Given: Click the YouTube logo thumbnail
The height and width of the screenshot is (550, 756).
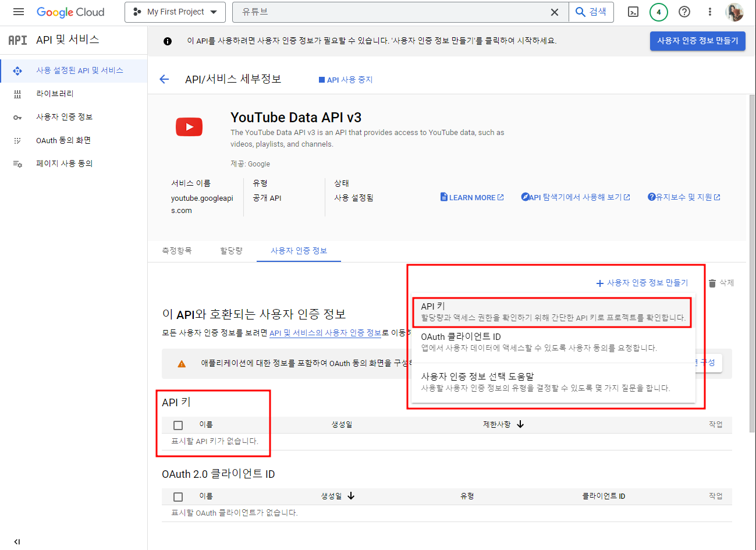Looking at the screenshot, I should (189, 127).
